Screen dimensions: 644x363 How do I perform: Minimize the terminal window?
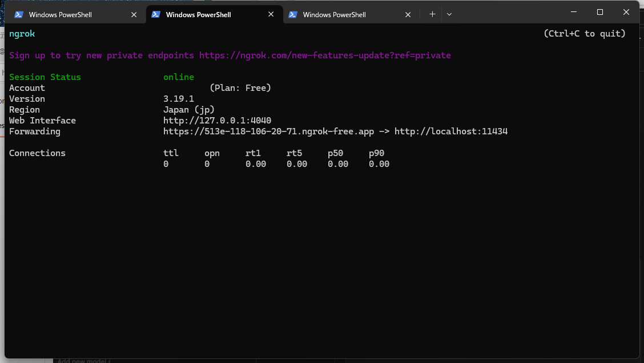pyautogui.click(x=574, y=13)
